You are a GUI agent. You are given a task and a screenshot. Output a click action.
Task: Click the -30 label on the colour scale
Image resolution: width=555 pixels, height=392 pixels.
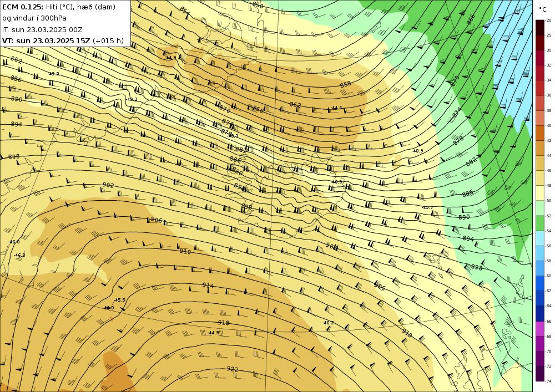(548, 50)
